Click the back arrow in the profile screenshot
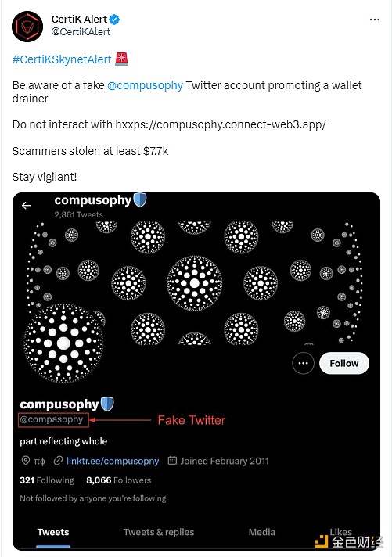The image size is (392, 557). [27, 205]
